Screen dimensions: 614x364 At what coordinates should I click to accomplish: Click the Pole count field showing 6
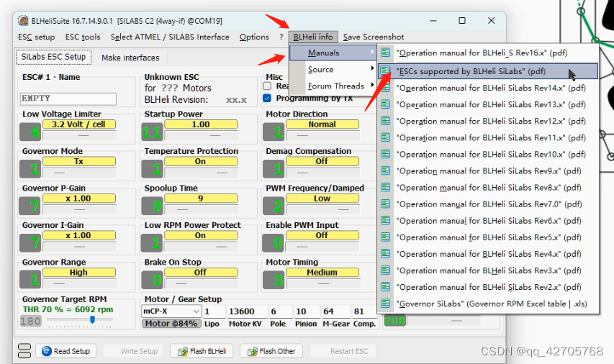[281, 311]
